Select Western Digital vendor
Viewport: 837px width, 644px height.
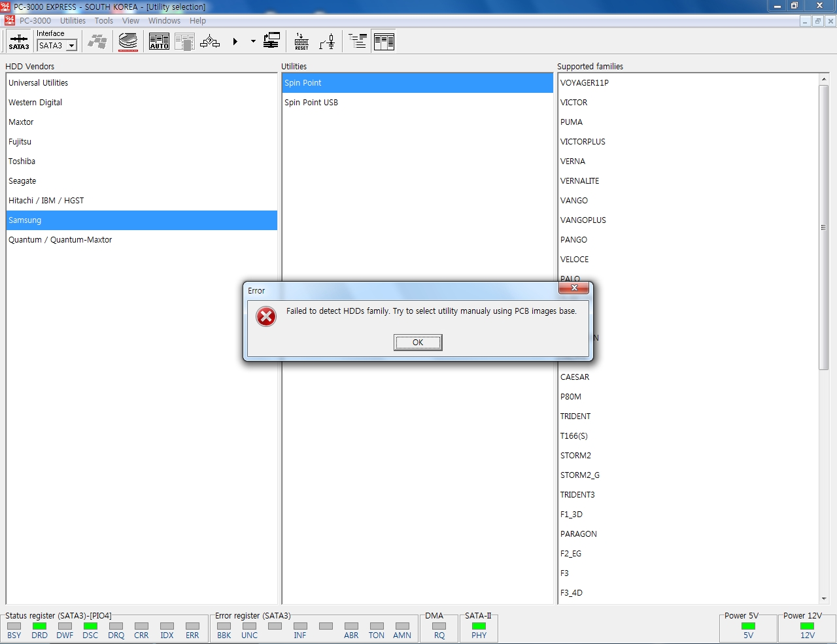142,103
